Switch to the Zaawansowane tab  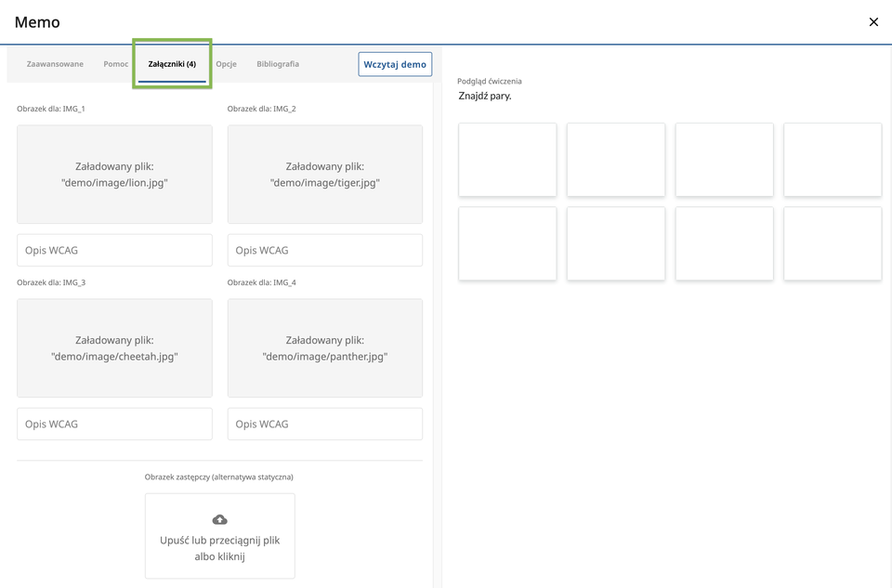pyautogui.click(x=55, y=64)
